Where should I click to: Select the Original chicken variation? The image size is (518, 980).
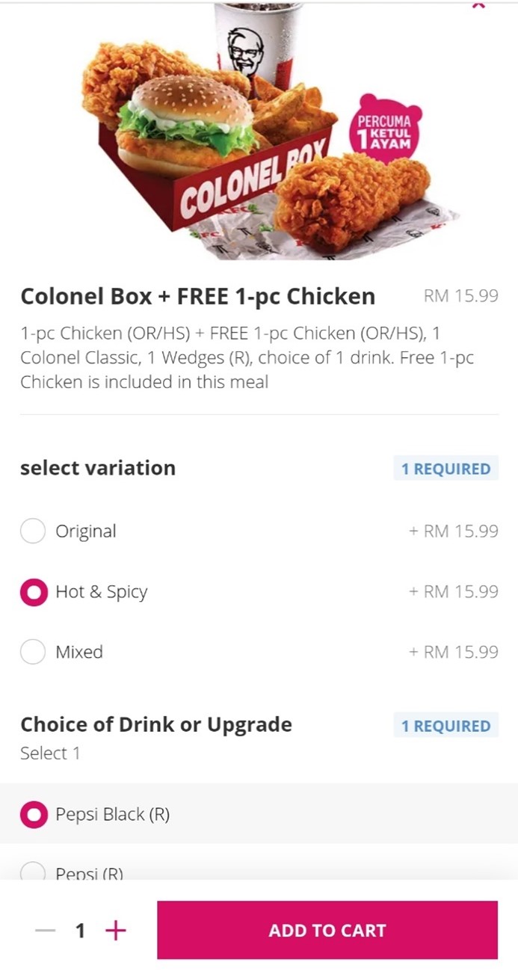[33, 531]
